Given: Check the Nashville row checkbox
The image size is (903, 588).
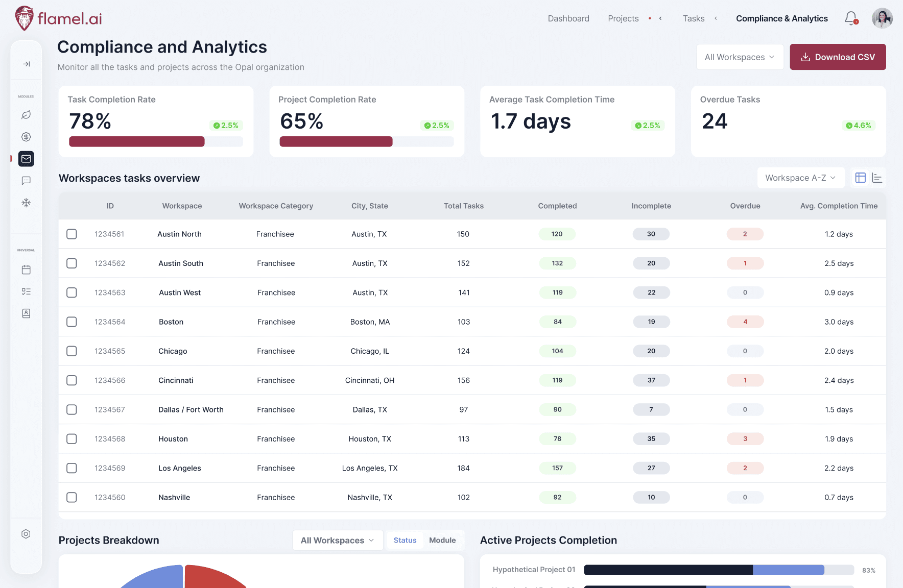Looking at the screenshot, I should 72,497.
